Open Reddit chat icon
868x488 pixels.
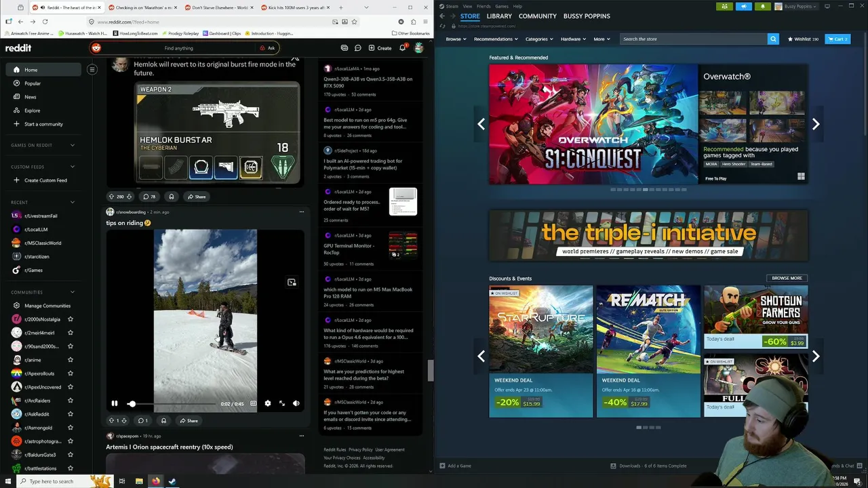click(357, 48)
